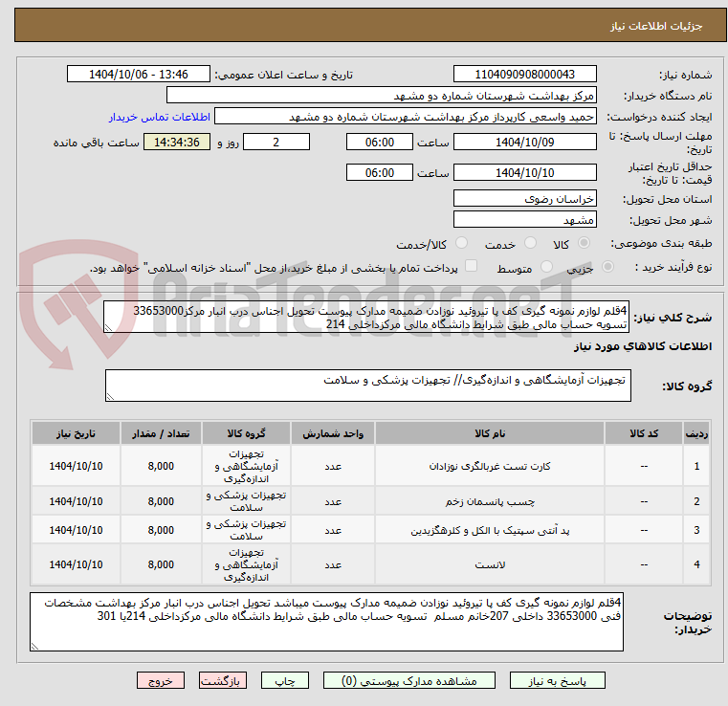
Task: Click the خروج exit button
Action: [x=161, y=680]
